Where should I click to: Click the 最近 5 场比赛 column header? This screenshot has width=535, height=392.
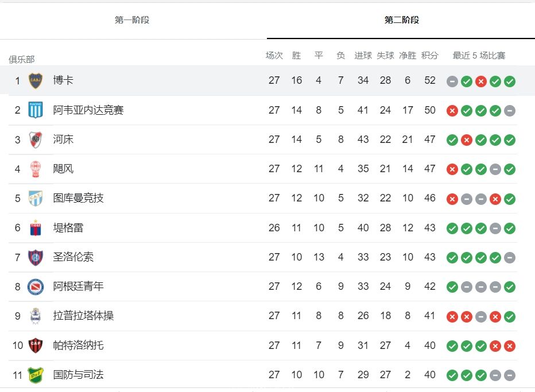click(479, 55)
